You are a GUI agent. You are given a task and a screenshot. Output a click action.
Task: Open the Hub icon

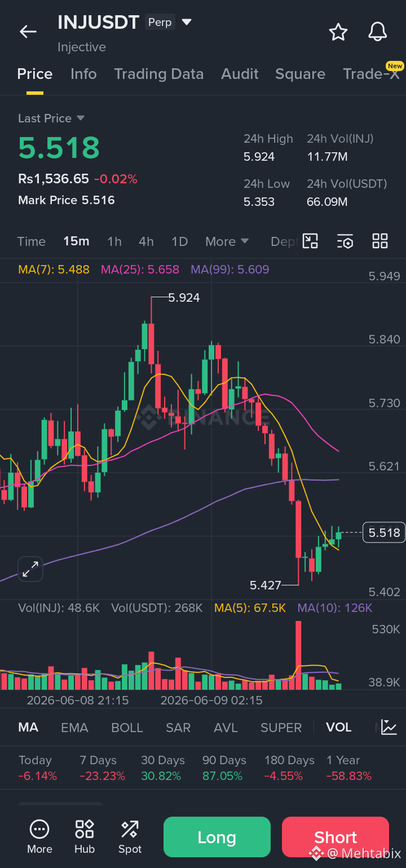point(85,837)
